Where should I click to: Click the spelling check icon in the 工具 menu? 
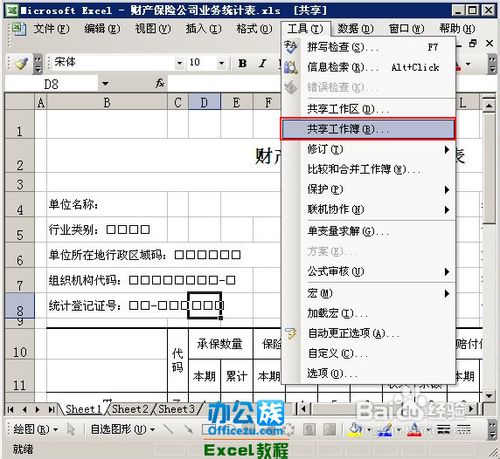point(291,47)
